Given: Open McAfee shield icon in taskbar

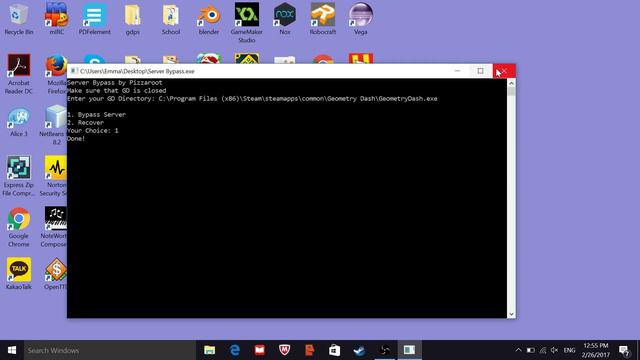Looking at the screenshot, I should coord(284,350).
